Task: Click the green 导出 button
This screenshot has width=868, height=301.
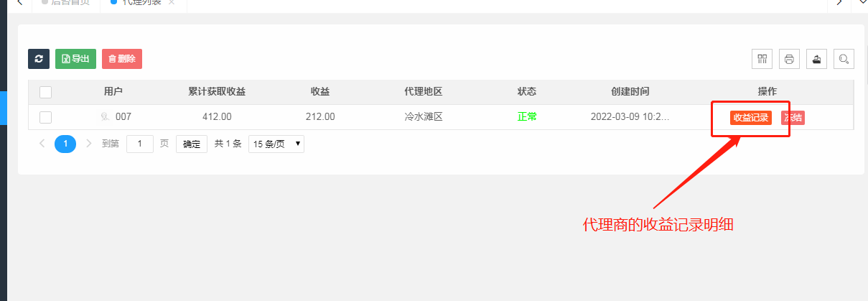Action: point(75,59)
